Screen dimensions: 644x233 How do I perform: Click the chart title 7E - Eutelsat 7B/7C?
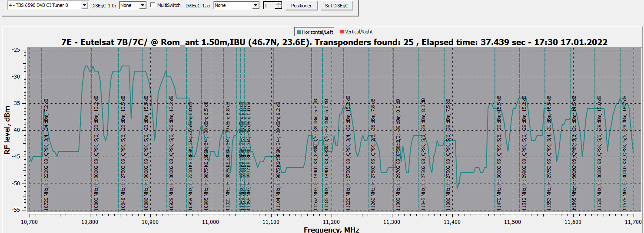[334, 42]
